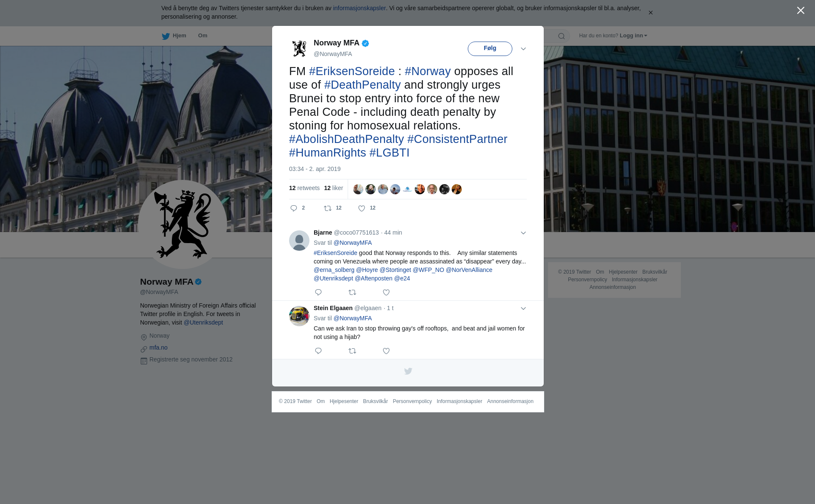
Task: Retweet Stein Elgaaen's reply
Action: coord(352,351)
